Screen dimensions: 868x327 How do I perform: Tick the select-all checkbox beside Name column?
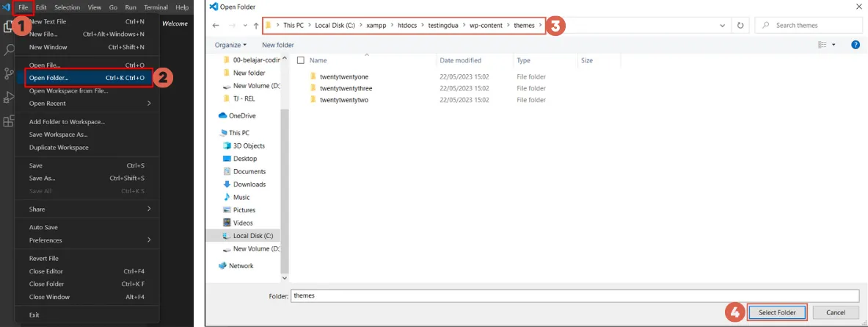point(301,60)
